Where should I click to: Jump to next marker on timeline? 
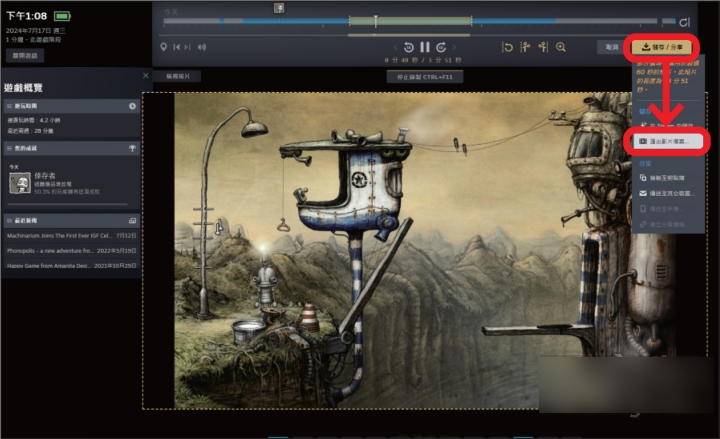click(x=187, y=47)
